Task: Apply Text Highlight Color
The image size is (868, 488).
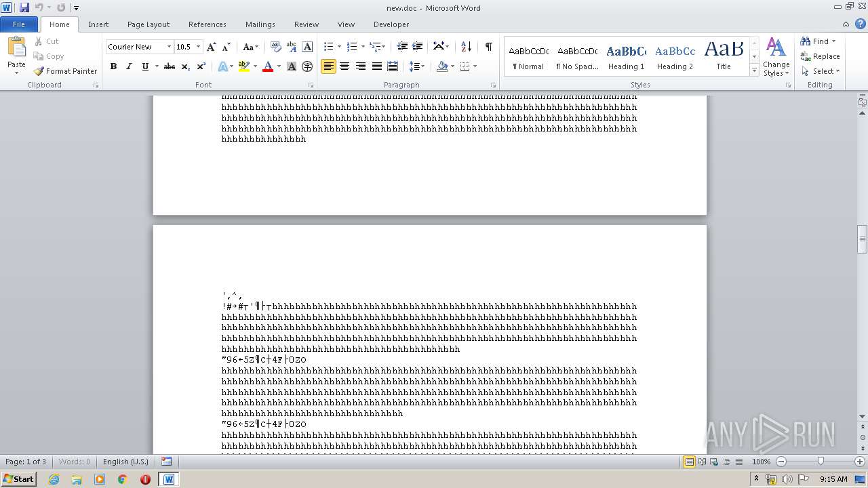Action: tap(244, 66)
